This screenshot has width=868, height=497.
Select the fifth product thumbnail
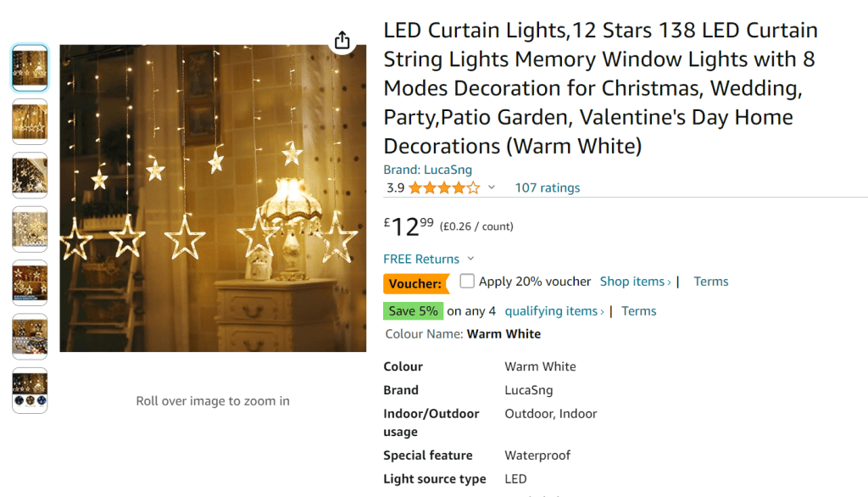coord(30,283)
